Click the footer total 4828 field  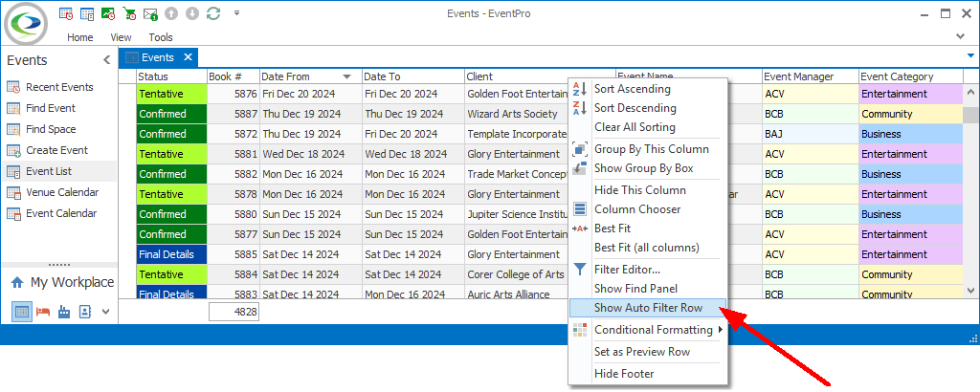(x=234, y=312)
